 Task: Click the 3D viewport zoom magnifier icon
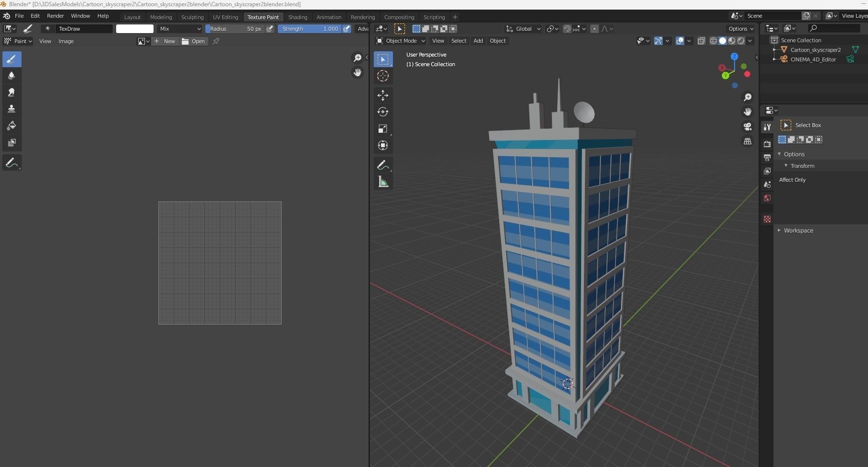[748, 97]
